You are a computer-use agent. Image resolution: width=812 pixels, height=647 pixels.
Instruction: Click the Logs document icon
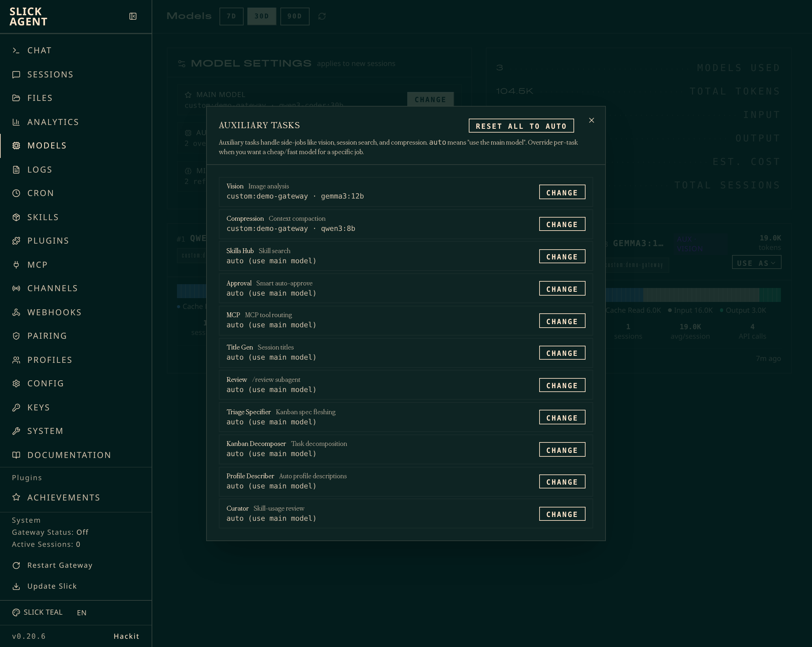click(x=16, y=169)
